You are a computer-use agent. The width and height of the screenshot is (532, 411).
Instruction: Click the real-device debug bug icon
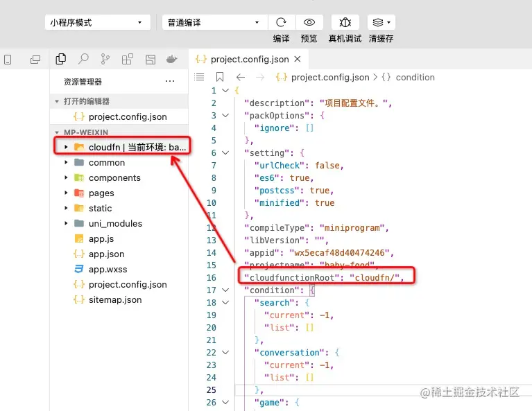tap(345, 22)
